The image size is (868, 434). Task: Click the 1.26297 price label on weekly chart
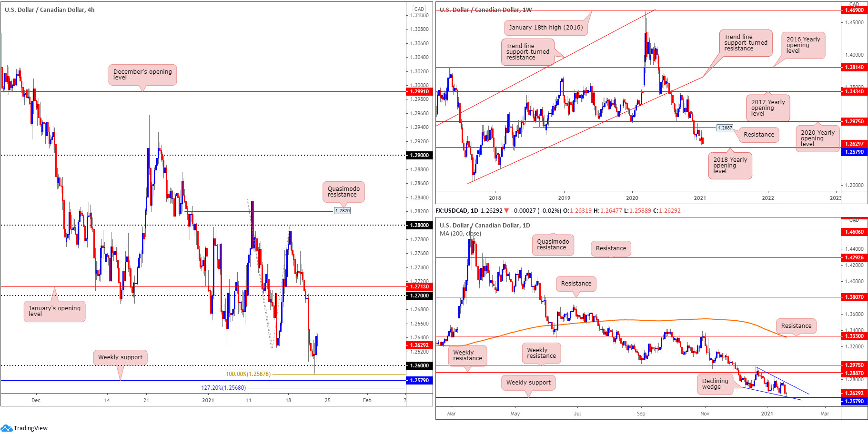coord(854,144)
